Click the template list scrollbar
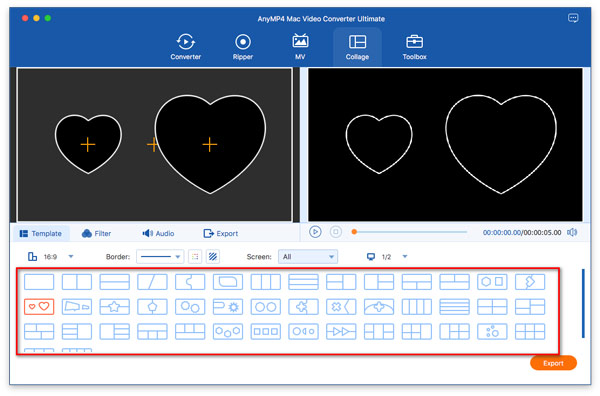 pyautogui.click(x=583, y=303)
